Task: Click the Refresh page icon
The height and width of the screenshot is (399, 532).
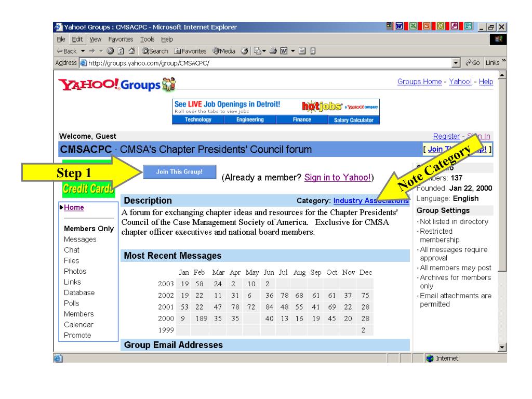Action: (x=121, y=51)
